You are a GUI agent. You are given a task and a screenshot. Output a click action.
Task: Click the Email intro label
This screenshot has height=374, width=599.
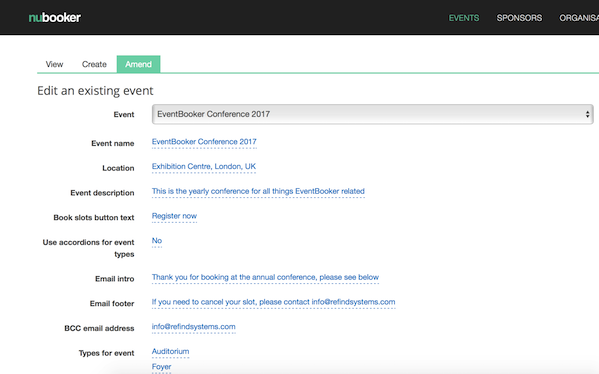(115, 279)
